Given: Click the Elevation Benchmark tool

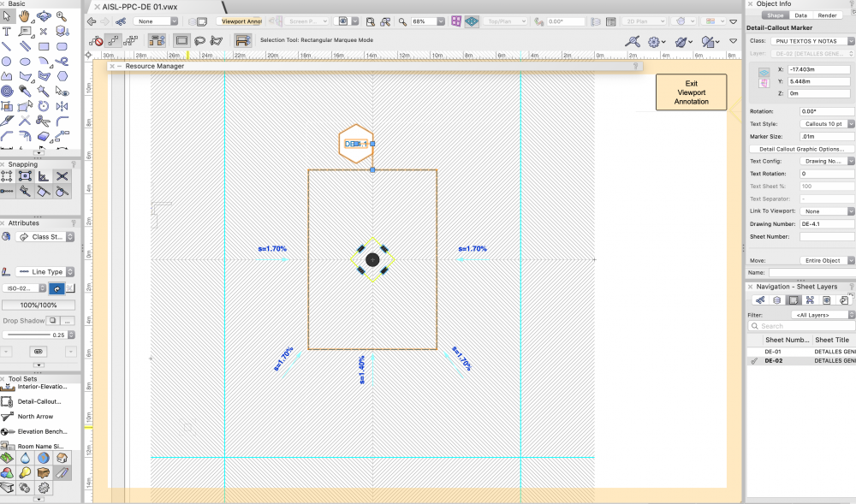Looking at the screenshot, I should tap(40, 431).
